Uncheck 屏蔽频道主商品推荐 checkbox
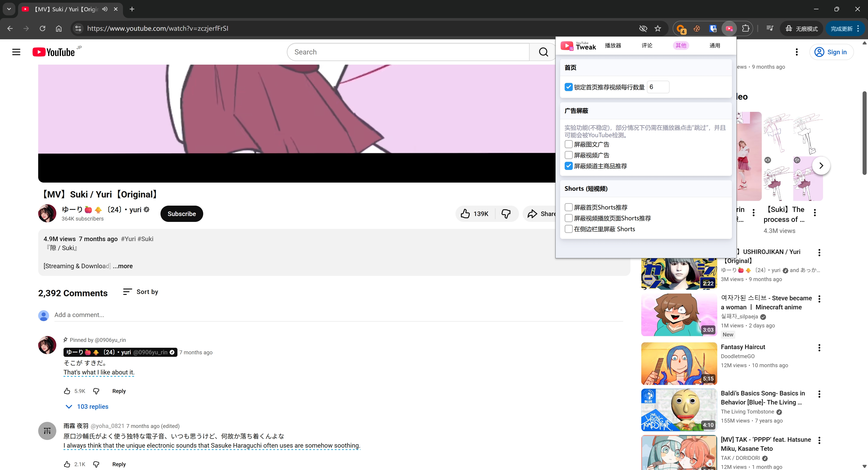The width and height of the screenshot is (868, 470). point(568,166)
